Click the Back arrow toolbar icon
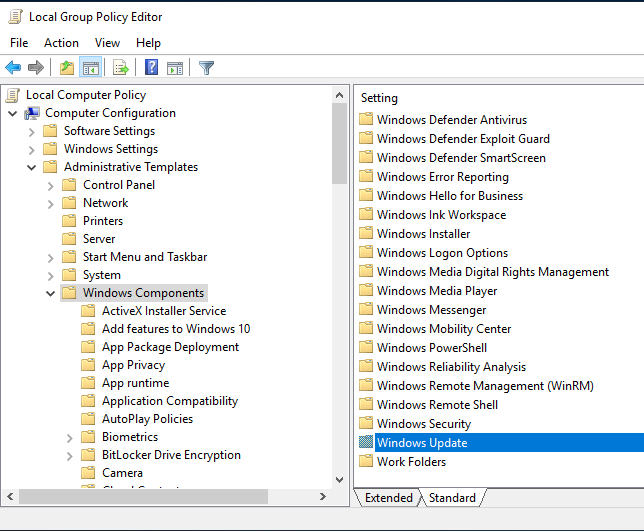 13,67
